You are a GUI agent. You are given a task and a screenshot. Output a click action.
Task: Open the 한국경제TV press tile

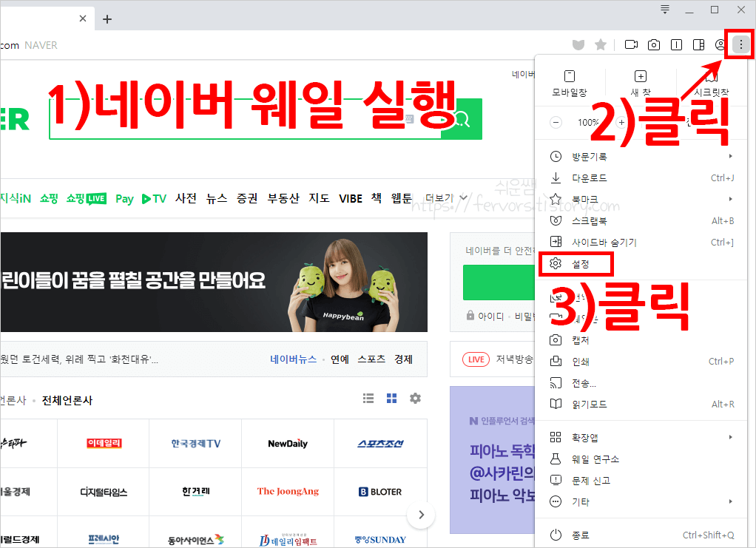(196, 444)
